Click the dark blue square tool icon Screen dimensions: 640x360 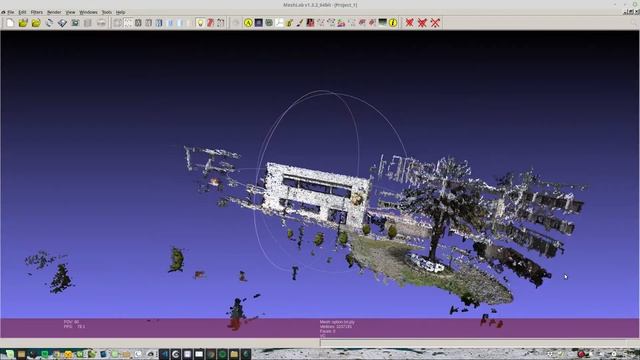point(258,23)
